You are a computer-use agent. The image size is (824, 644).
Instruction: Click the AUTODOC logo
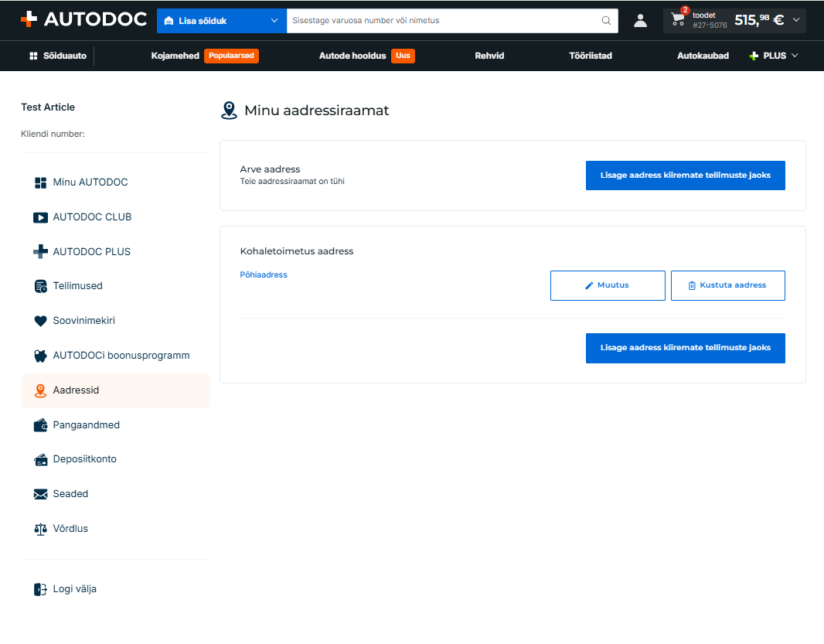(x=83, y=19)
